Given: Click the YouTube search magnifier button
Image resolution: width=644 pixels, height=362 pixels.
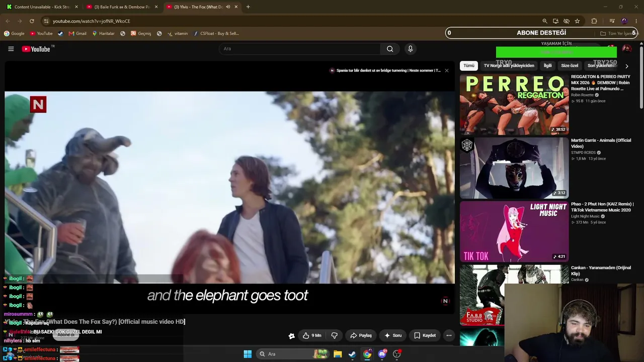Looking at the screenshot, I should (390, 49).
